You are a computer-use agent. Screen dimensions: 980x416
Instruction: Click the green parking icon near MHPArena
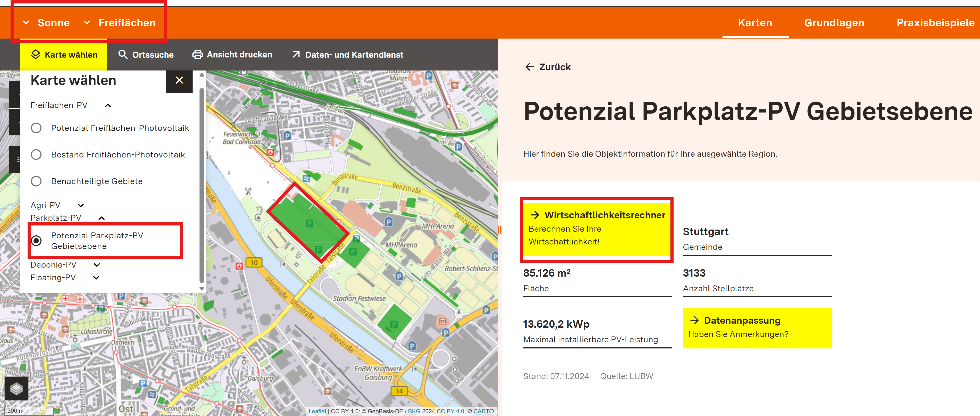point(353,251)
